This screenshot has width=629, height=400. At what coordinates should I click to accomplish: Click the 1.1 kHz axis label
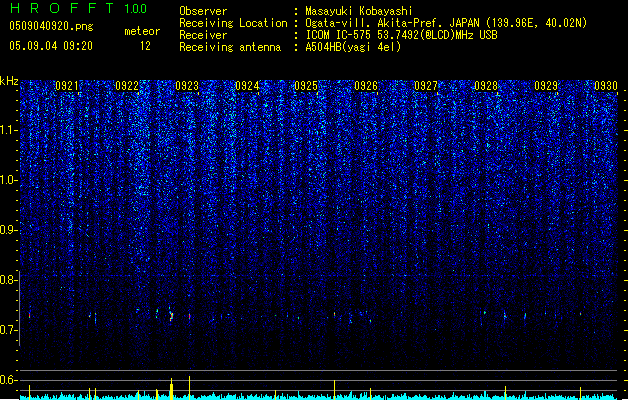click(x=9, y=130)
